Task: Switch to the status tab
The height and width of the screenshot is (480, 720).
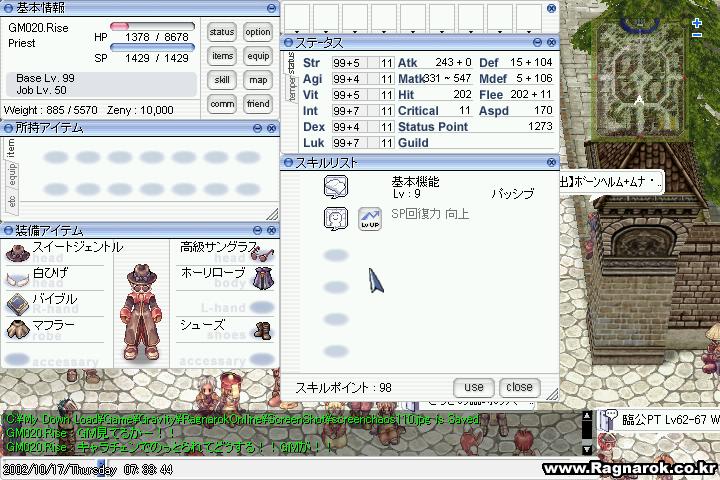Action: [291, 63]
